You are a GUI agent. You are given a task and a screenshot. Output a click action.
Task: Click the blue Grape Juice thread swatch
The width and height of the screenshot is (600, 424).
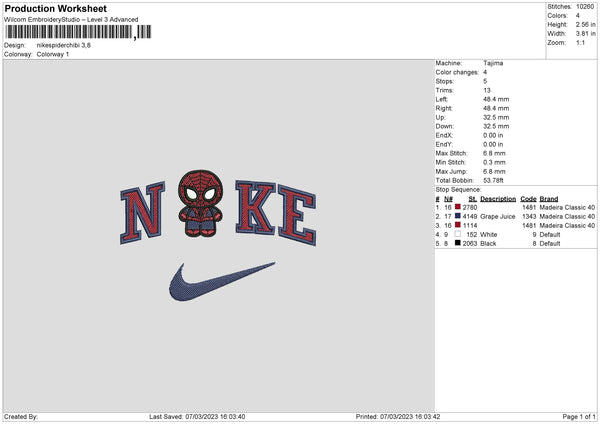[457, 216]
